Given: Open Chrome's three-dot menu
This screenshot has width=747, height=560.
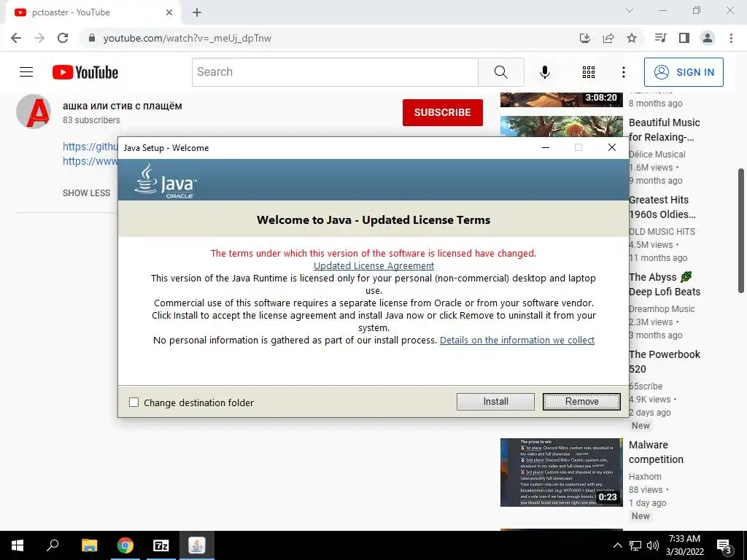Looking at the screenshot, I should [x=731, y=38].
